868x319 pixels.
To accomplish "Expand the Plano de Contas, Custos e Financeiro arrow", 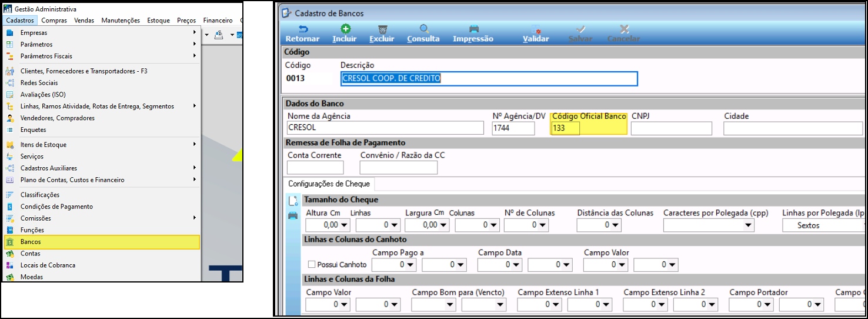I will [x=194, y=180].
